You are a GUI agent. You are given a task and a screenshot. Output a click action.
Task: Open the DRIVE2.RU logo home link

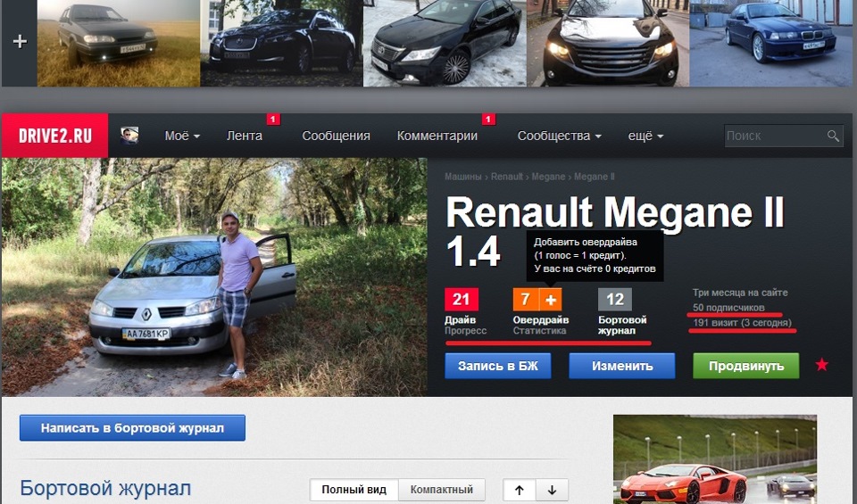pos(55,136)
